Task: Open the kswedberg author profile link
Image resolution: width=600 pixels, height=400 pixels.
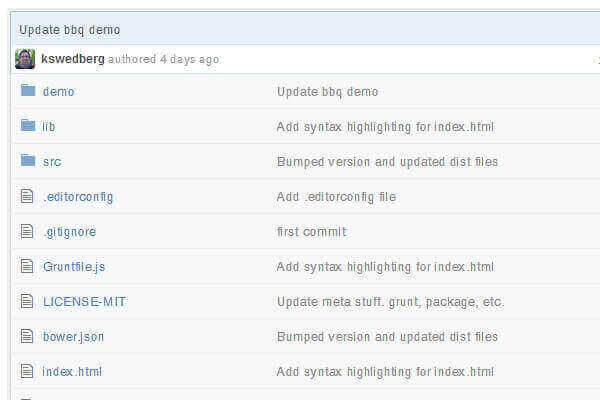Action: point(73,59)
